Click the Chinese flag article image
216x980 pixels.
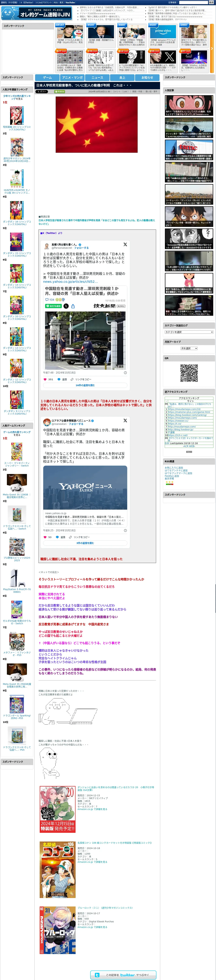pos(97,124)
